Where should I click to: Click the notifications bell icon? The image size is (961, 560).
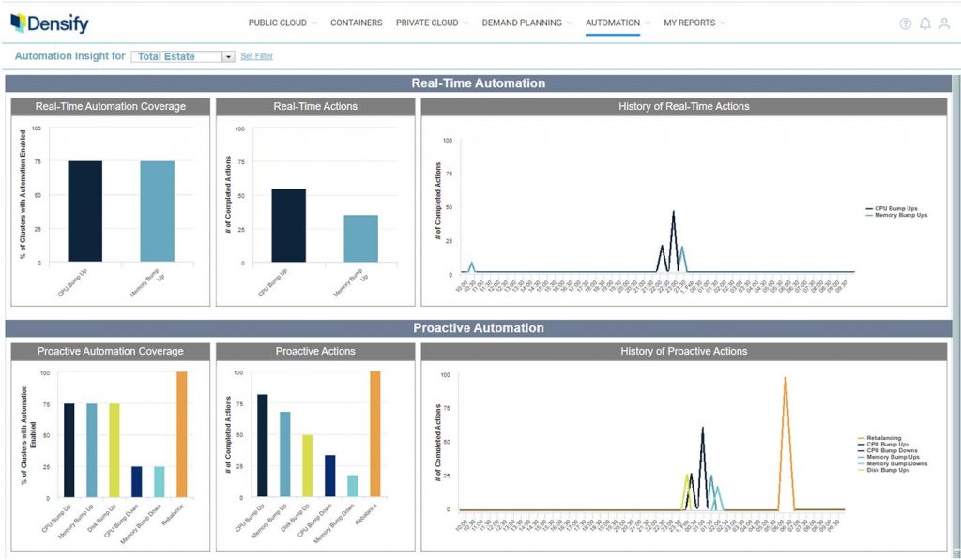923,23
